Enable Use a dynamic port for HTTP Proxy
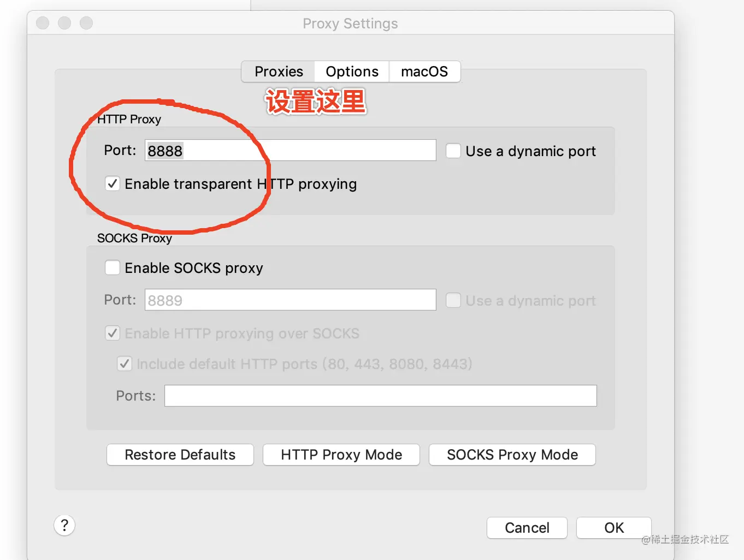 tap(453, 151)
